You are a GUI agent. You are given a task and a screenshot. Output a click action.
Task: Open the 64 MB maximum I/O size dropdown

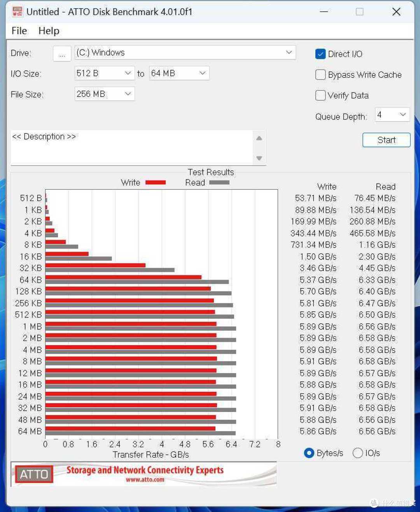(179, 73)
